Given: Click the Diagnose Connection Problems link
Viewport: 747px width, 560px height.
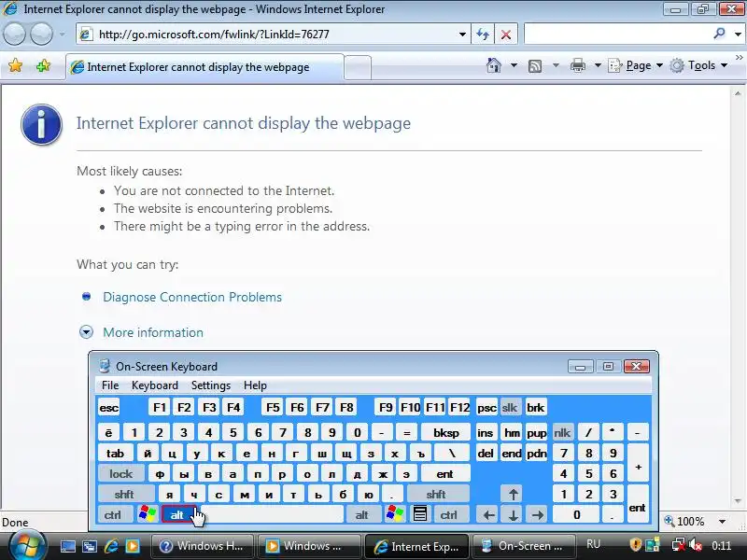Looking at the screenshot, I should (192, 297).
